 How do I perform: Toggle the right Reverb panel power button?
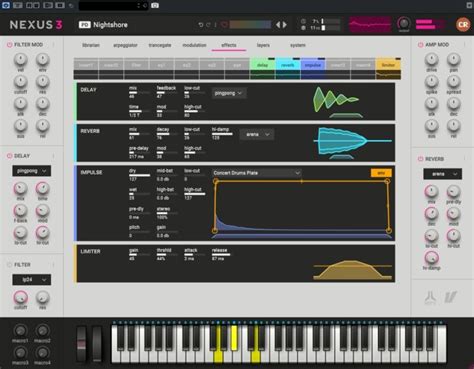[x=420, y=159]
